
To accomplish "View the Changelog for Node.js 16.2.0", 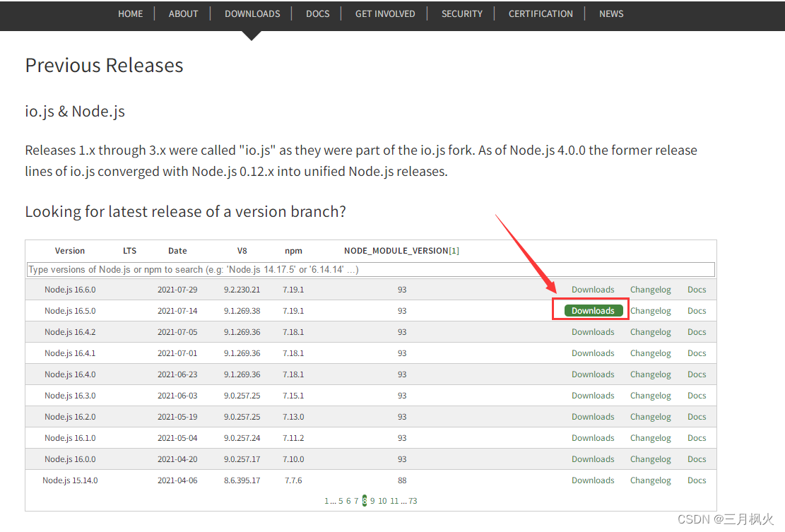I will pyautogui.click(x=650, y=417).
